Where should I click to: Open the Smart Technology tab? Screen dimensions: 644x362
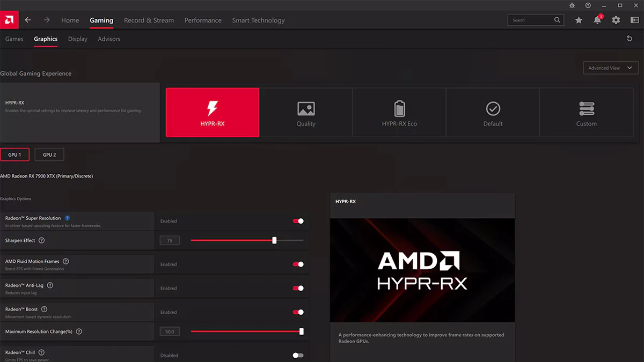[258, 20]
